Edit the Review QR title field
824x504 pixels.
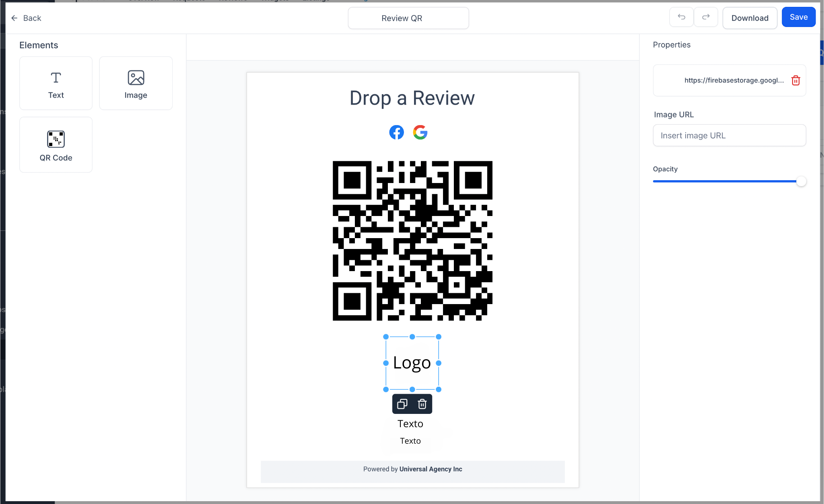click(408, 18)
